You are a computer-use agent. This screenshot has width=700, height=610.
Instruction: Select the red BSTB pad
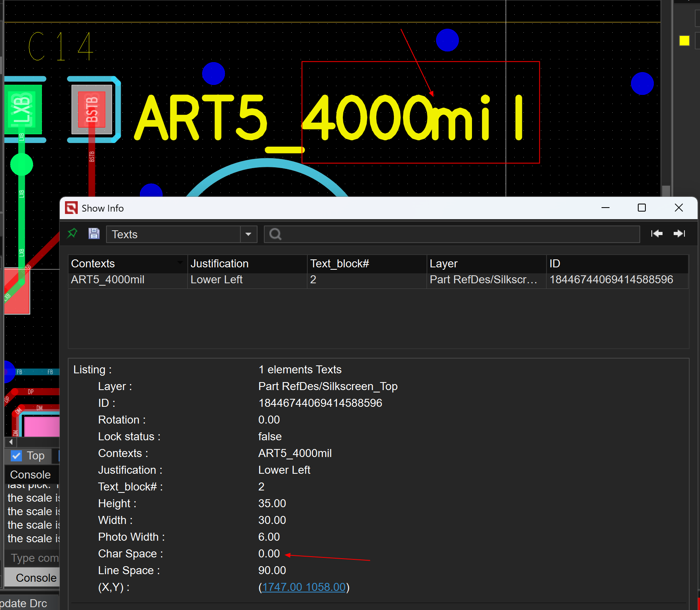(x=92, y=109)
